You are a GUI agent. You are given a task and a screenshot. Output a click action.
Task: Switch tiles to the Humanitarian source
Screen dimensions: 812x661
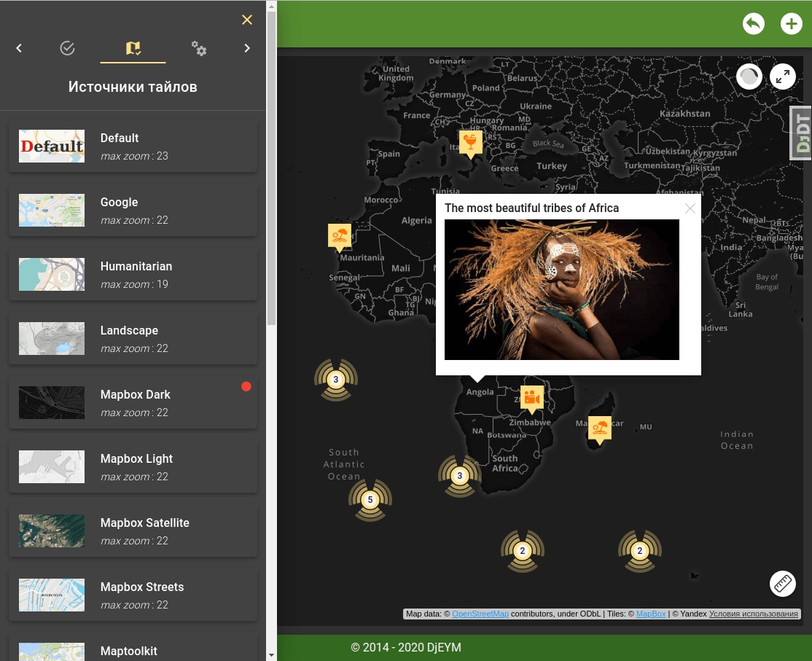pyautogui.click(x=133, y=274)
